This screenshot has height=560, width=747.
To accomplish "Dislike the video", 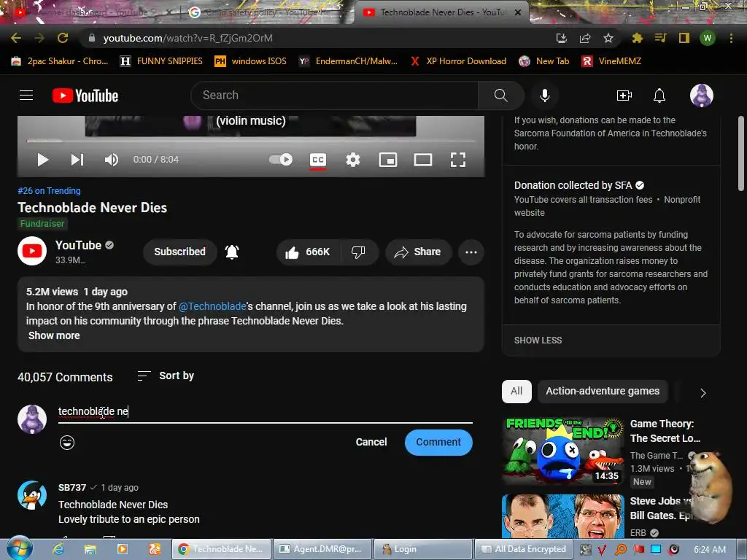I will (x=359, y=252).
